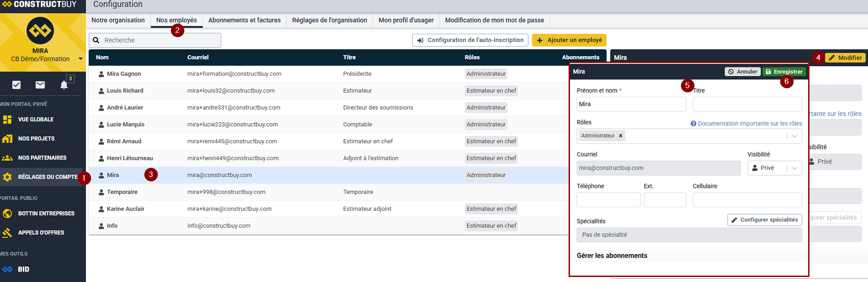Image resolution: width=868 pixels, height=282 pixels.
Task: Open Bottin Entreprises in sidebar
Action: pos(46,214)
